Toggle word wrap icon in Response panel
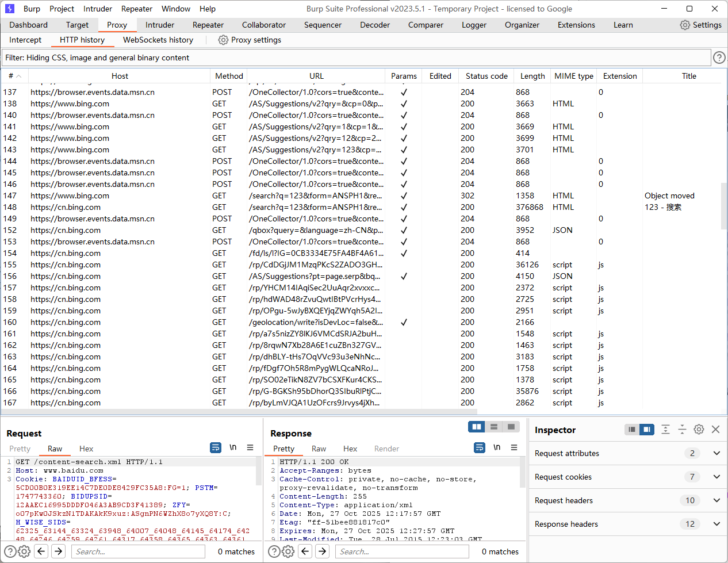Screen dimensions: 728x563 click(480, 447)
